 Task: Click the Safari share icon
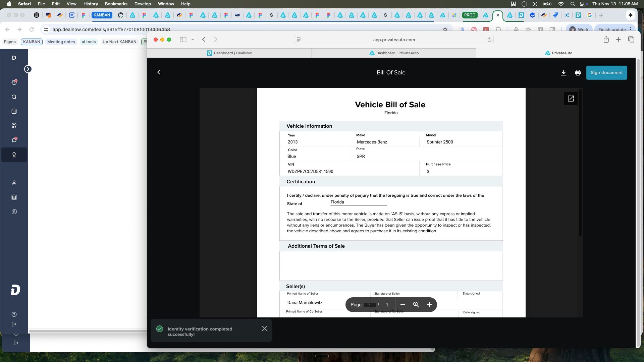coord(606,40)
